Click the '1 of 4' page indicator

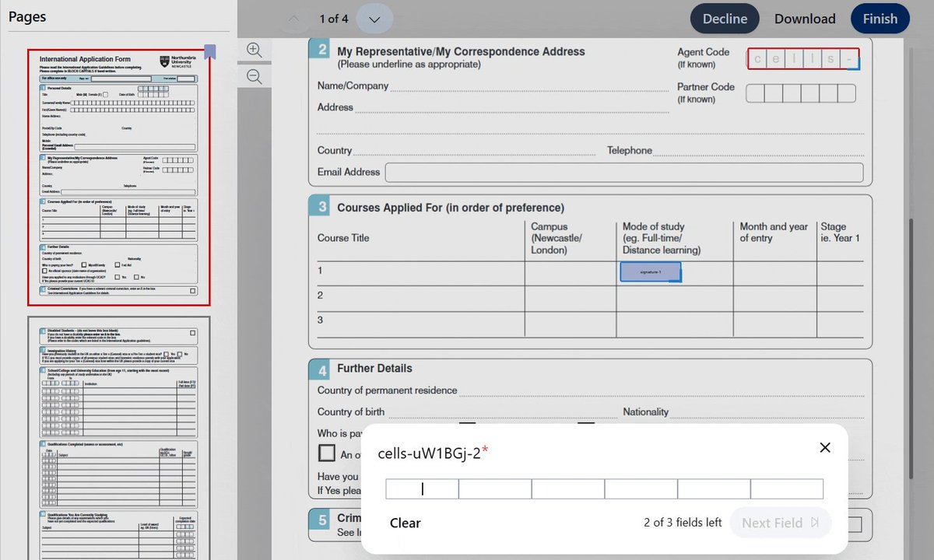point(334,19)
